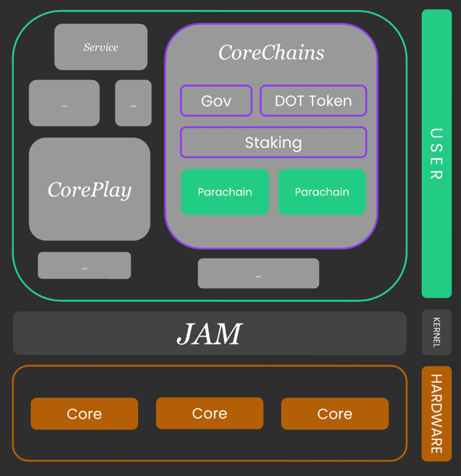Screen dimensions: 461x476
Task: Click the vertical KERNEL label
Action: (436, 332)
